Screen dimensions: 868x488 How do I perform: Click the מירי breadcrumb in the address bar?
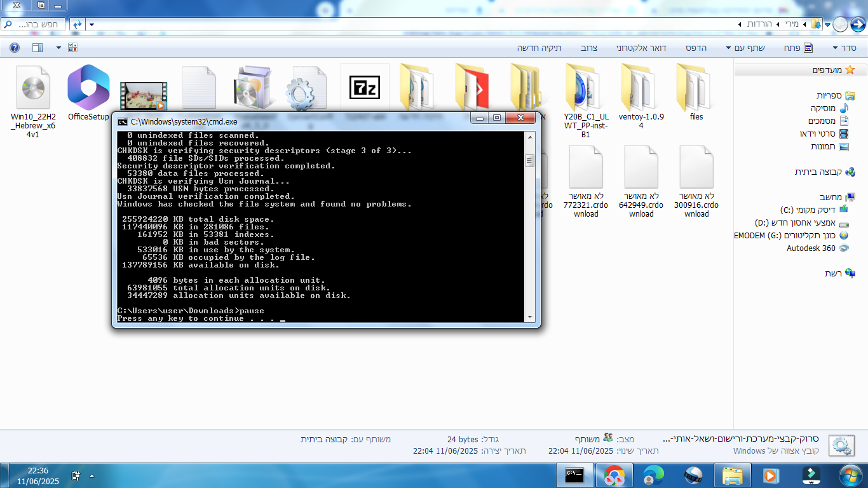[792, 24]
